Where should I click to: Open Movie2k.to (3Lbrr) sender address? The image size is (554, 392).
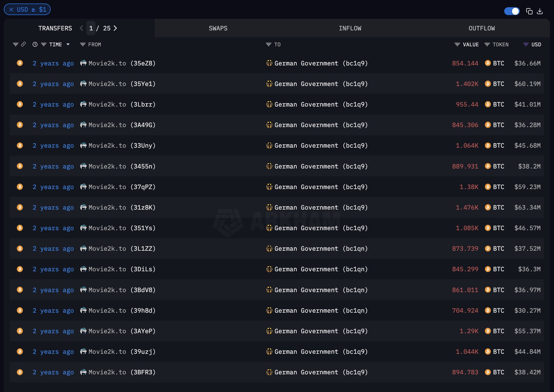(122, 104)
